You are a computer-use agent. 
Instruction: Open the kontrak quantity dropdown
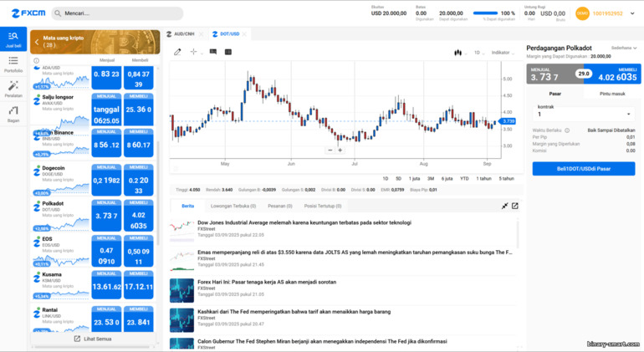584,114
